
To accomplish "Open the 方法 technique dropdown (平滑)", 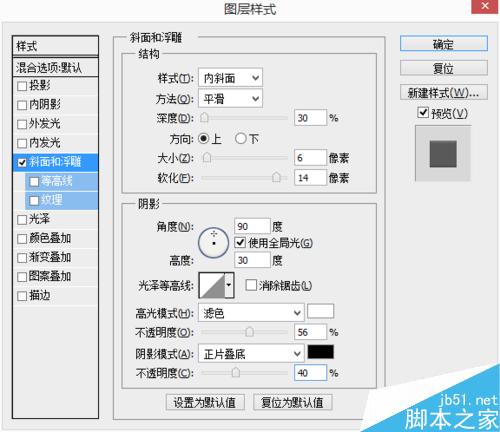I will point(230,98).
